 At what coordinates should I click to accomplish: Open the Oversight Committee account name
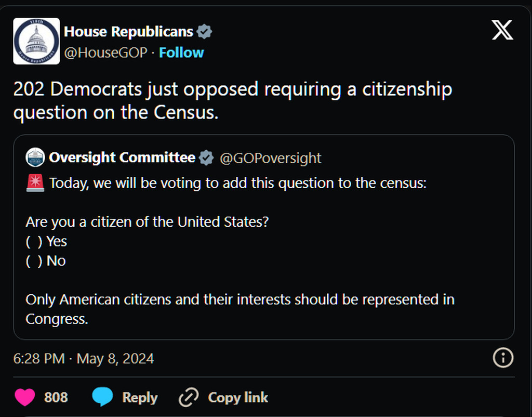(122, 158)
